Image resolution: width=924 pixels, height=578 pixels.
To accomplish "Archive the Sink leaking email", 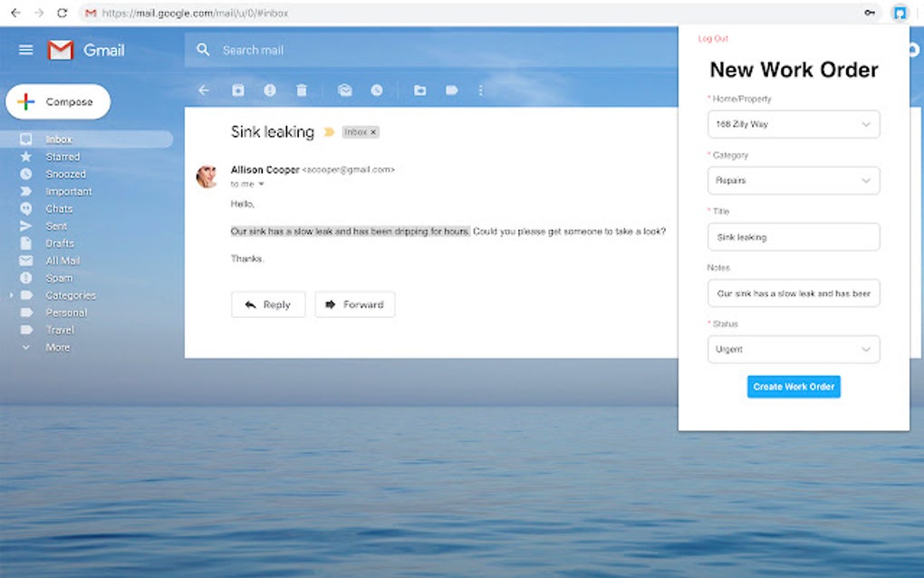I will click(238, 91).
